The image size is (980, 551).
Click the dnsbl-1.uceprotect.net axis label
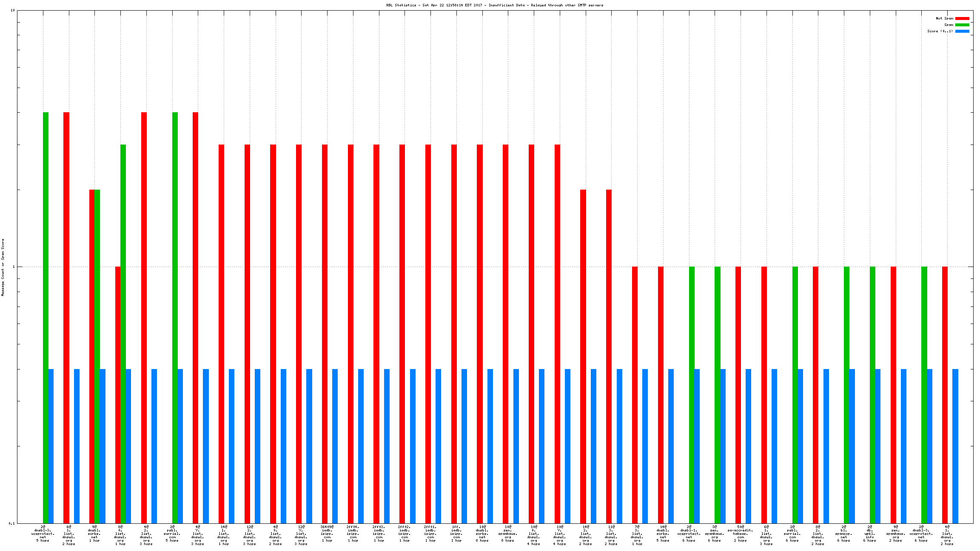tap(689, 534)
